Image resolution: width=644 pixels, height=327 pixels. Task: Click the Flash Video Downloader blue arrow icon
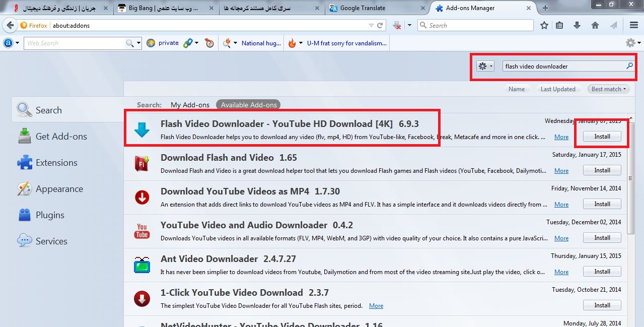[142, 130]
